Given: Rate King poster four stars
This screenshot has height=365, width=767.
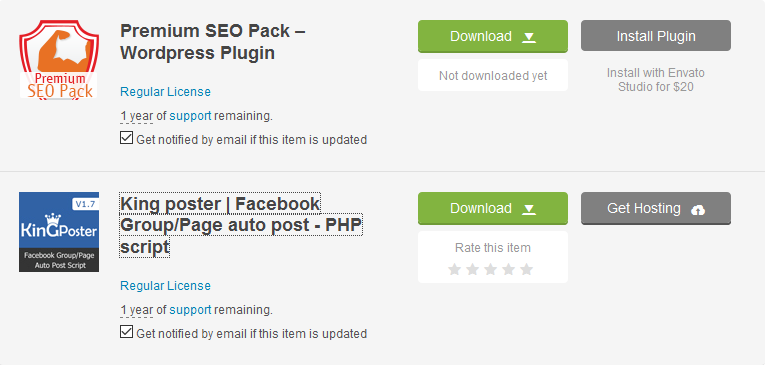Looking at the screenshot, I should pos(508,269).
